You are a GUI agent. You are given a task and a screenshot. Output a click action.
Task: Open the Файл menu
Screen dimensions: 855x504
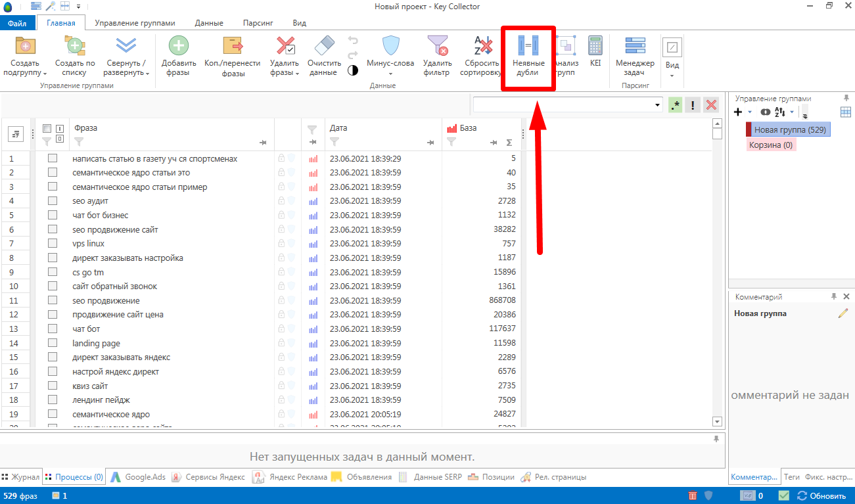point(17,23)
